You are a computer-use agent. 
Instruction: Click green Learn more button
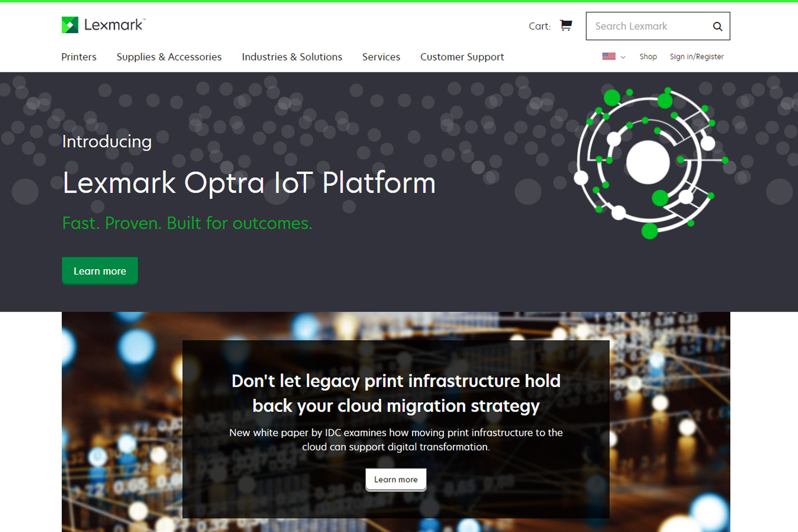[100, 271]
